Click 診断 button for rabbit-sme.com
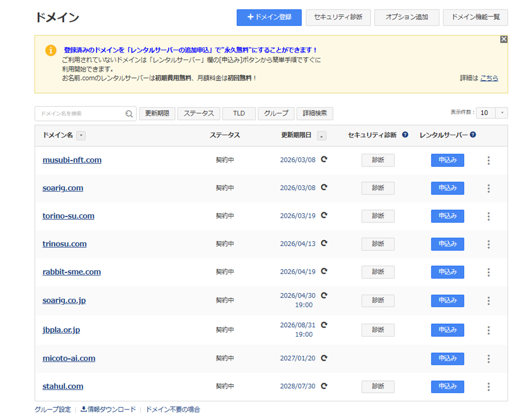Screen dimensions: 524x420 [x=378, y=272]
